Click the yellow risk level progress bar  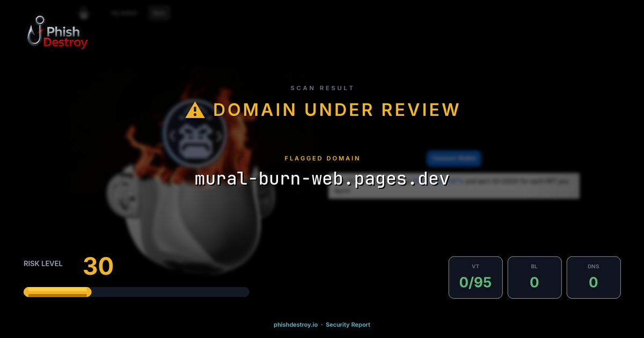click(56, 291)
